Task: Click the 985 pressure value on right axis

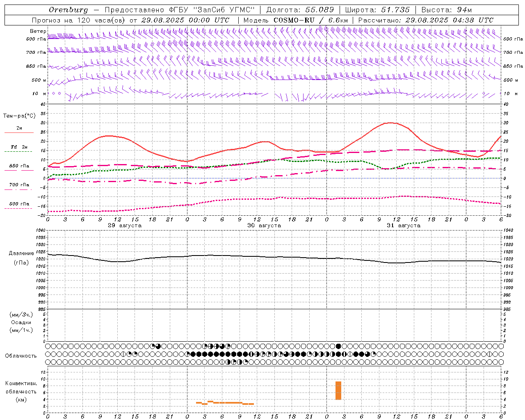Action: (x=507, y=309)
